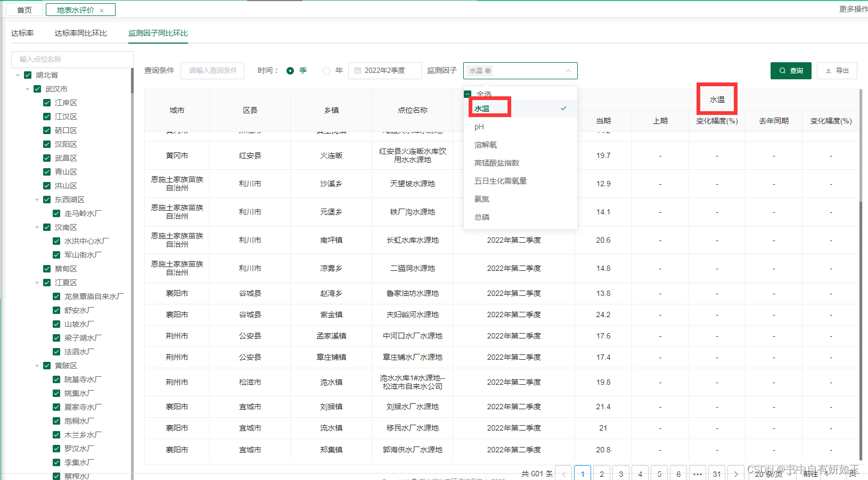
Task: Collapse the 湖北省 tree node
Action: 18,76
